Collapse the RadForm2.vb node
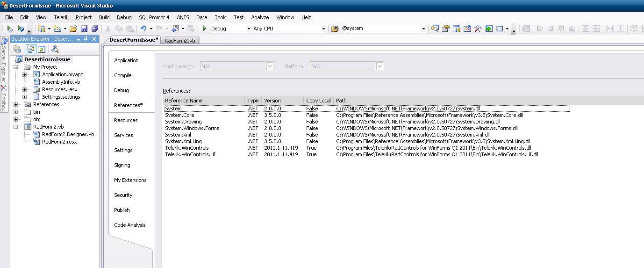This screenshot has width=644, height=268. [16, 127]
